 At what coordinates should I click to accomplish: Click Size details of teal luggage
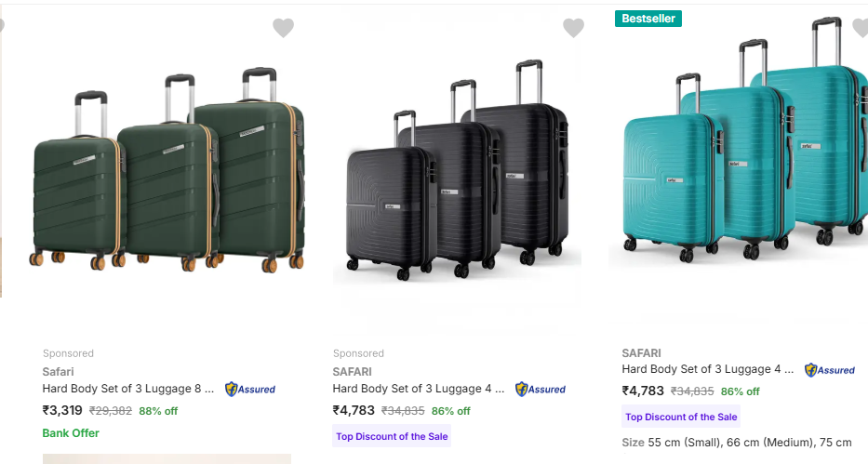(x=737, y=442)
